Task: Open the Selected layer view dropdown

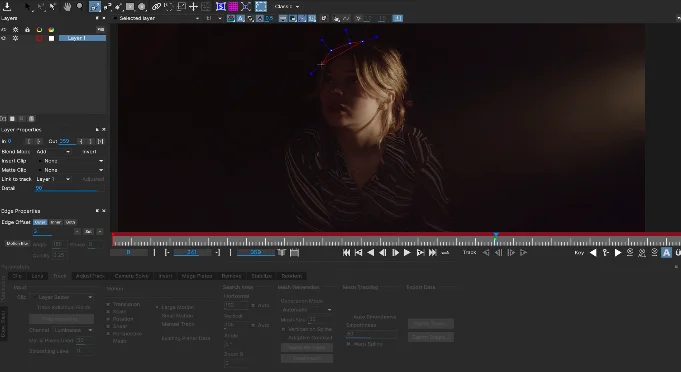Action: 156,18
